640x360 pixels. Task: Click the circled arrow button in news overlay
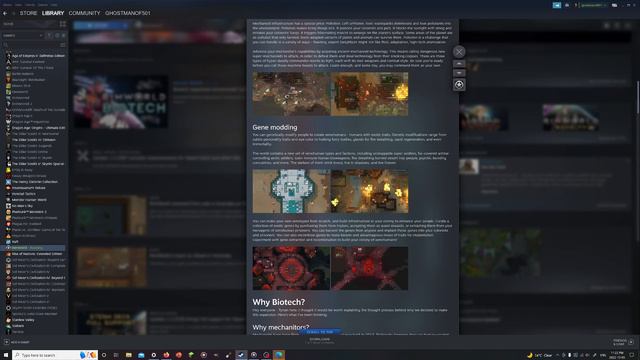click(x=459, y=85)
